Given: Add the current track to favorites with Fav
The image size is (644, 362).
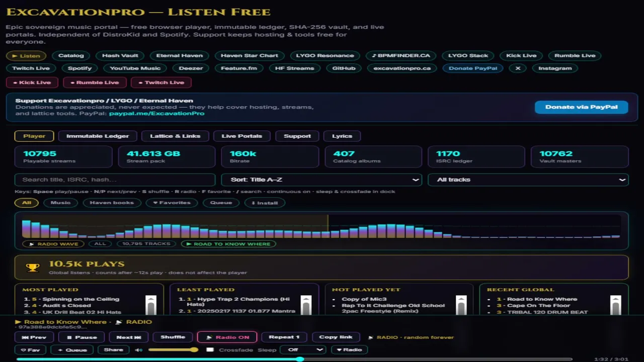Looking at the screenshot, I should click(x=31, y=350).
